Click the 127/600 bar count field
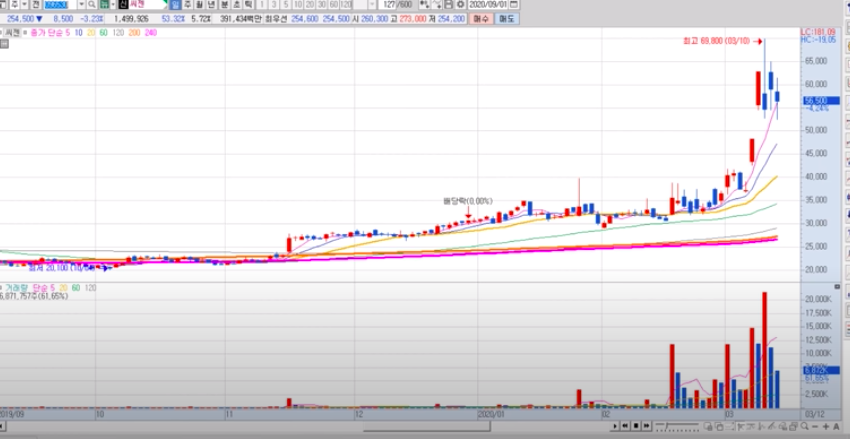 pyautogui.click(x=397, y=4)
